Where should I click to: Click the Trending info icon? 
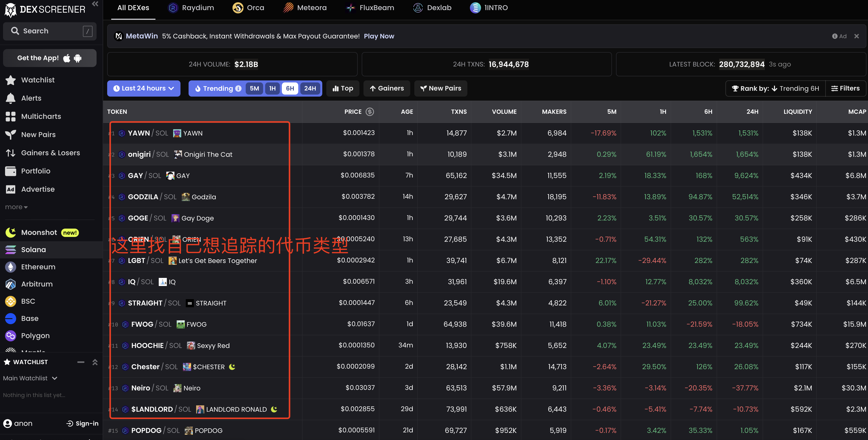pyautogui.click(x=238, y=88)
